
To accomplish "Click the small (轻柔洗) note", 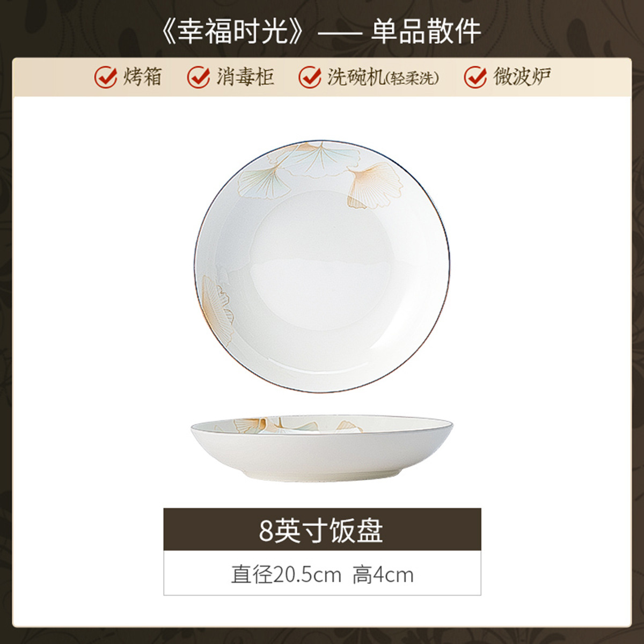I will click(x=413, y=78).
